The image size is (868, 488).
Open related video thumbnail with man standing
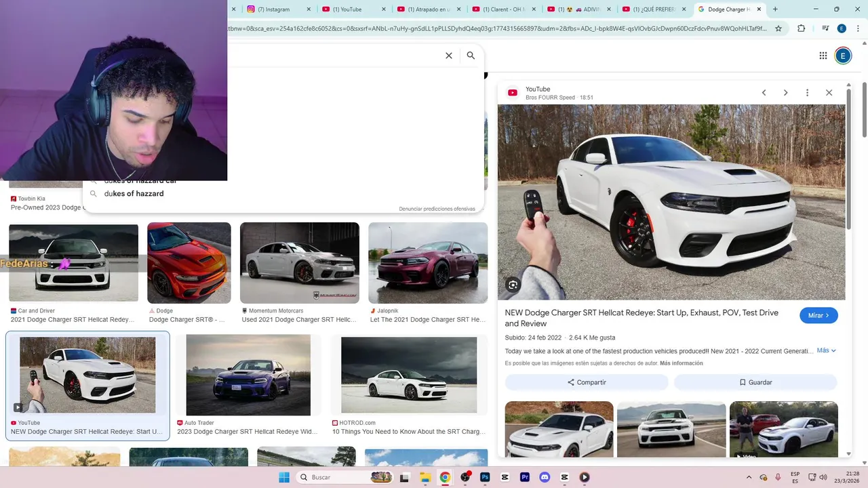click(x=783, y=429)
